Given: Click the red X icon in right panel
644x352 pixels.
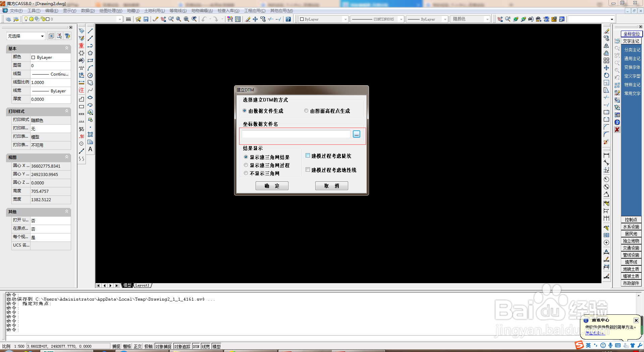Looking at the screenshot, I should click(x=617, y=130).
